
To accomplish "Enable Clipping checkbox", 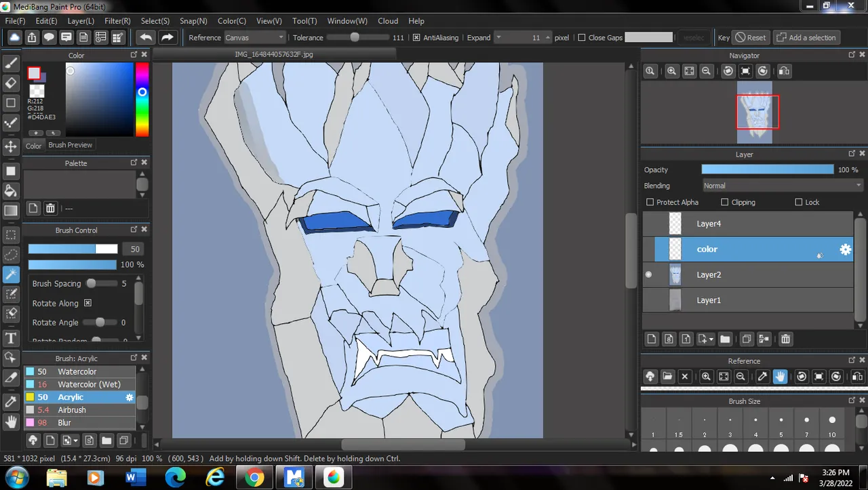I will click(725, 202).
